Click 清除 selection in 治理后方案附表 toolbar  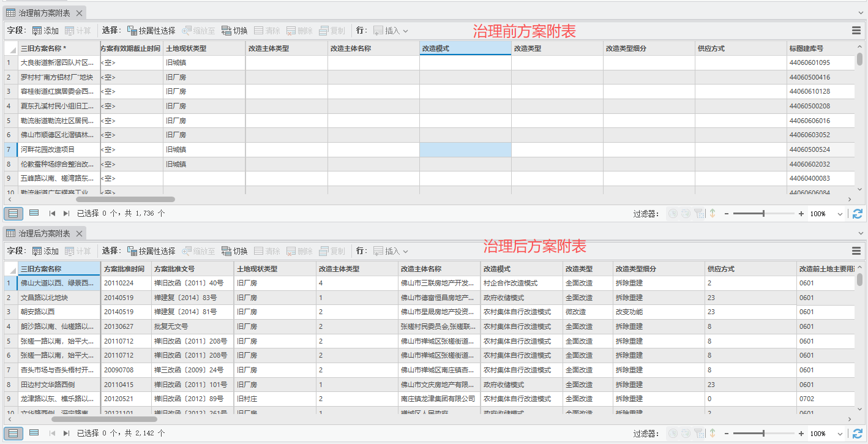[267, 251]
